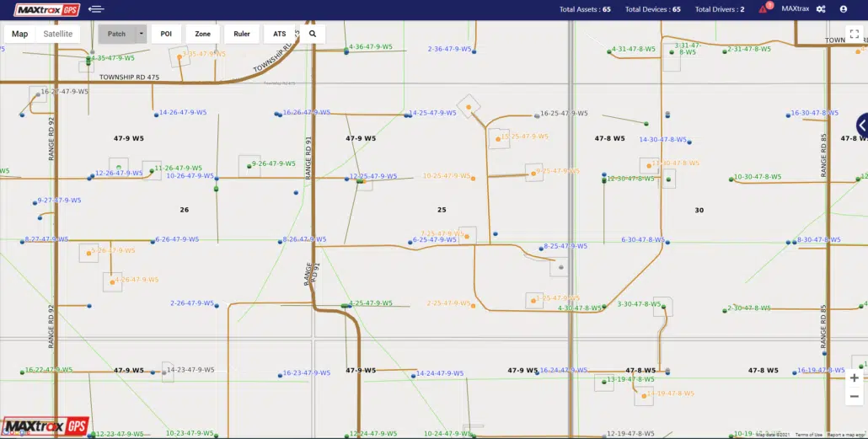Open the MAXtrax account menu

pyautogui.click(x=795, y=9)
